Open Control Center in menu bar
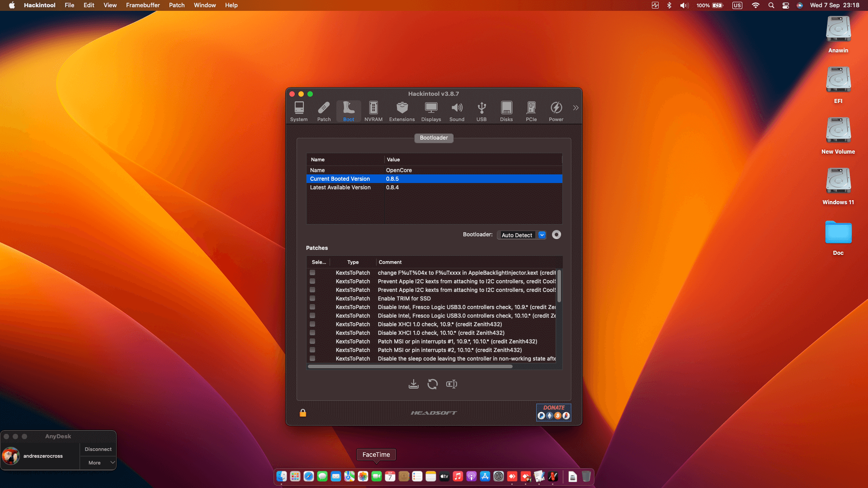868x488 pixels. pyautogui.click(x=786, y=5)
